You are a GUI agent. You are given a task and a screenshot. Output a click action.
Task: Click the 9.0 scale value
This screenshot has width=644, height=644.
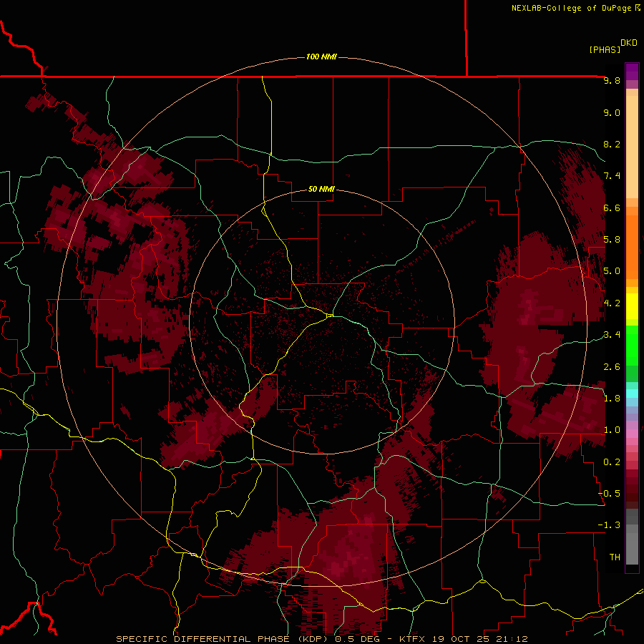(x=612, y=112)
